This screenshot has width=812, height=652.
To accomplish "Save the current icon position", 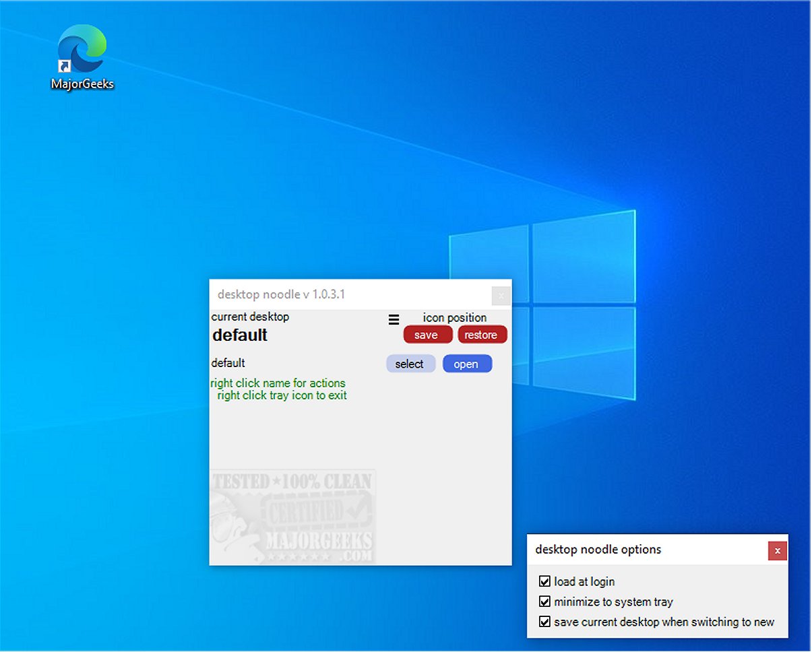I will [x=428, y=335].
